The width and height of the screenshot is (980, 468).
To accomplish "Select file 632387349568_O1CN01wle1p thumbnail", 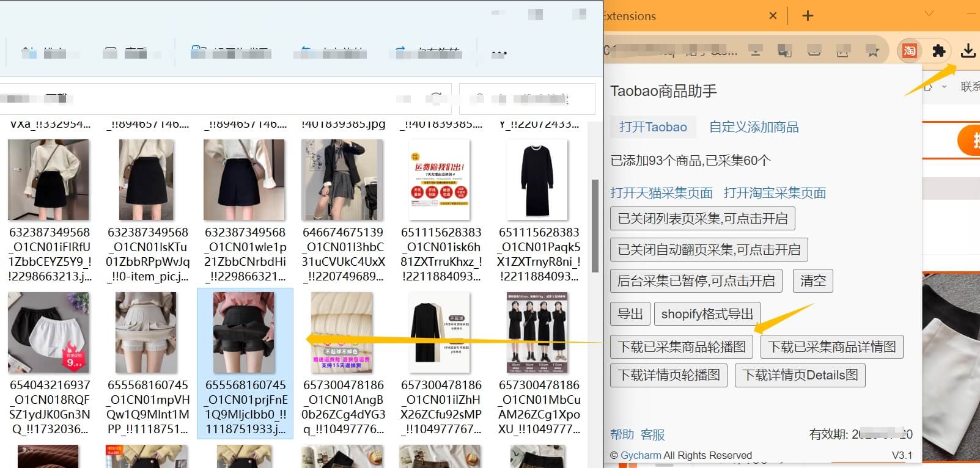I will click(244, 180).
